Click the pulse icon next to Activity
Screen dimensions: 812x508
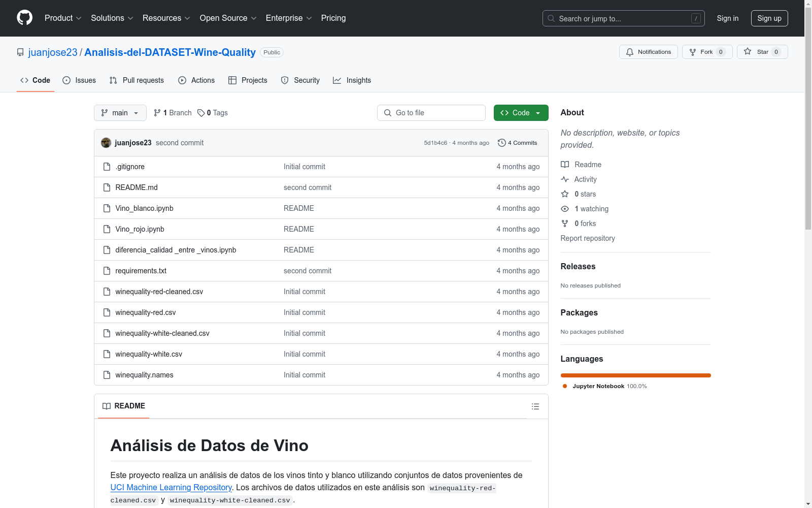tap(565, 179)
